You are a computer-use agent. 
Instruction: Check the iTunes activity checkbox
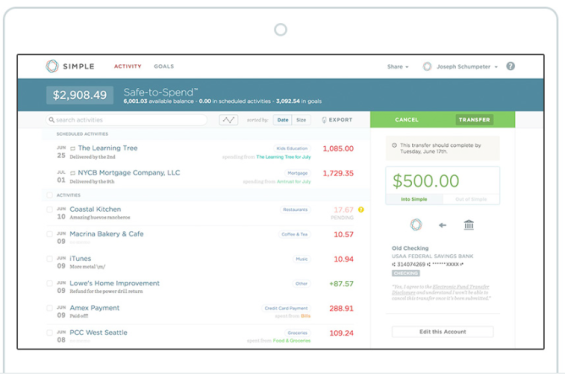pyautogui.click(x=49, y=259)
